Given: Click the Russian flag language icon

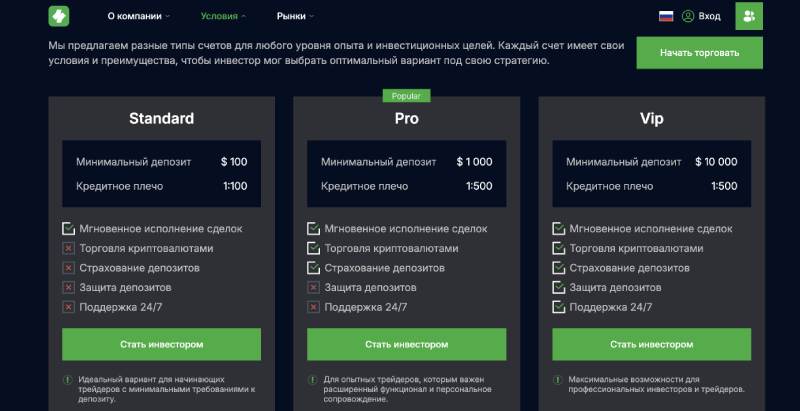Looking at the screenshot, I should point(666,16).
